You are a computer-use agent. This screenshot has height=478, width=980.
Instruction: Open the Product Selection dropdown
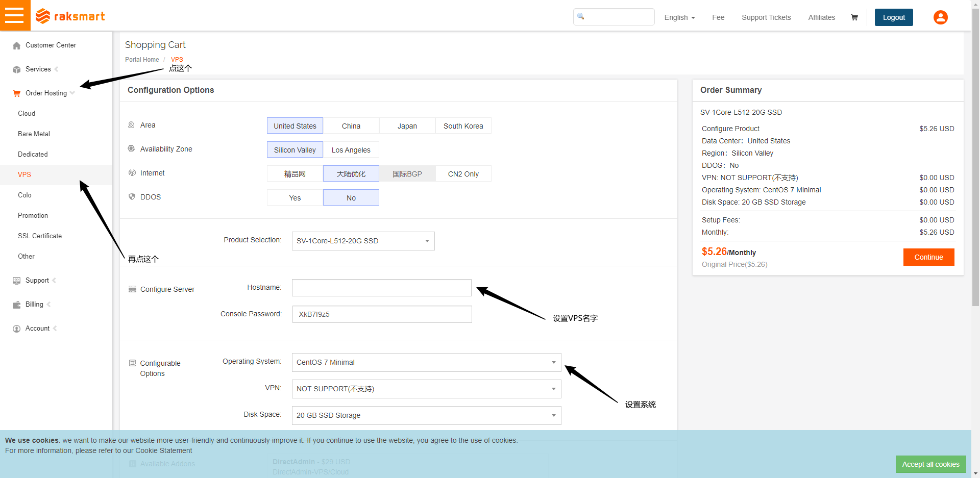(363, 241)
